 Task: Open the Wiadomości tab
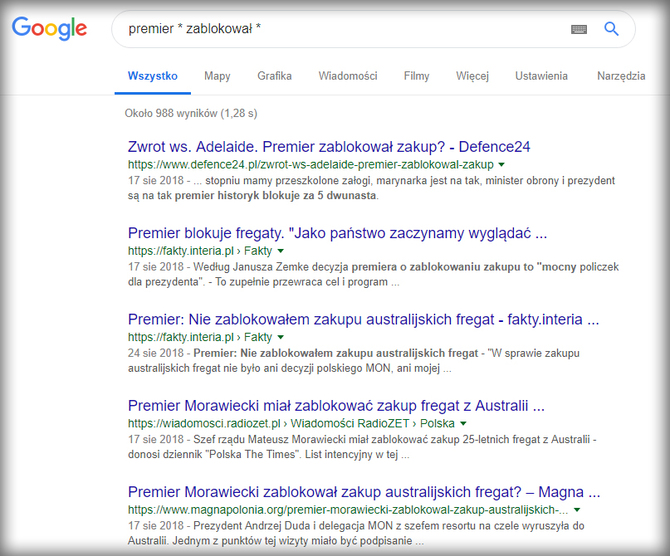348,76
